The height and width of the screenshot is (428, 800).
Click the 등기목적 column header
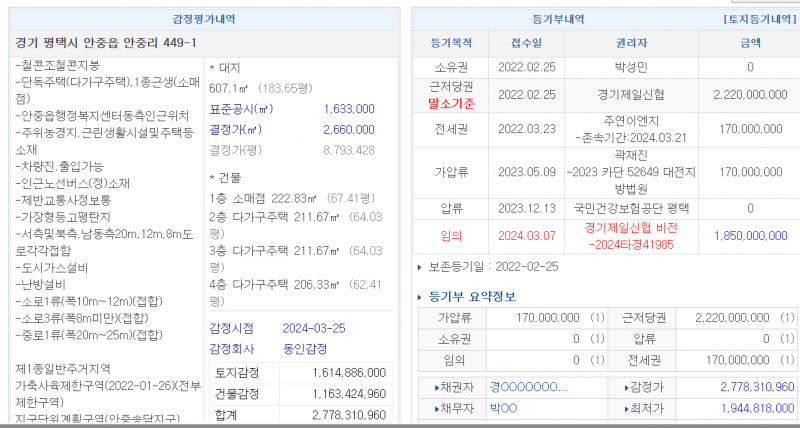[x=450, y=43]
